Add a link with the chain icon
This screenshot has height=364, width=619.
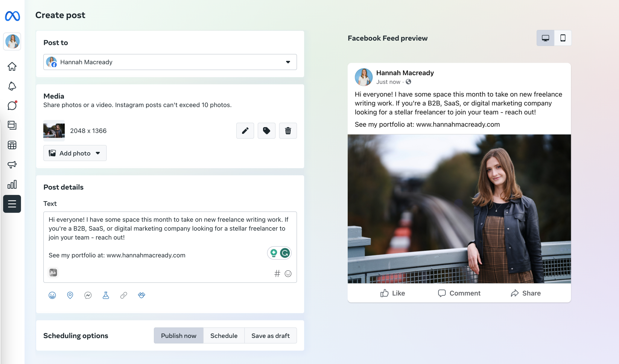[x=124, y=295]
